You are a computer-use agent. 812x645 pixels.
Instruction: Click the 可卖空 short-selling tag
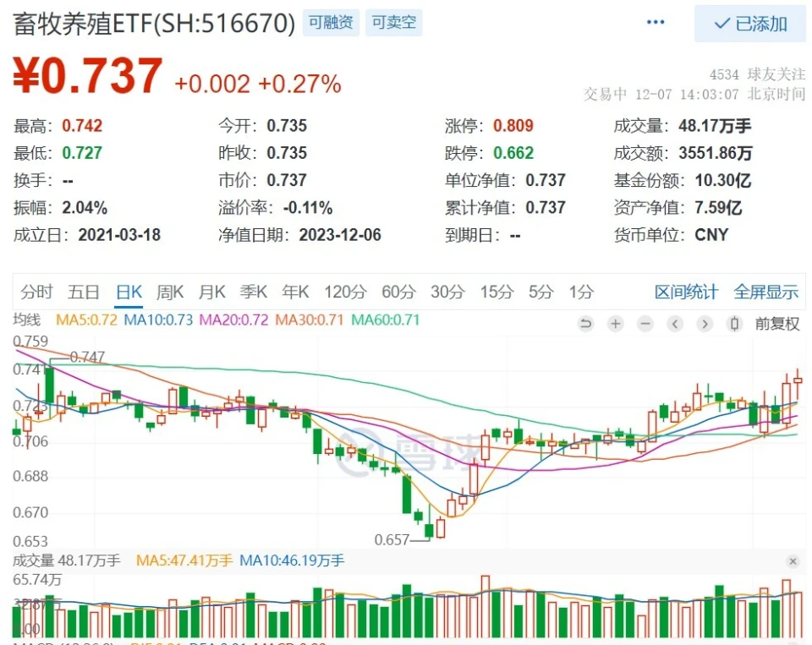[393, 23]
